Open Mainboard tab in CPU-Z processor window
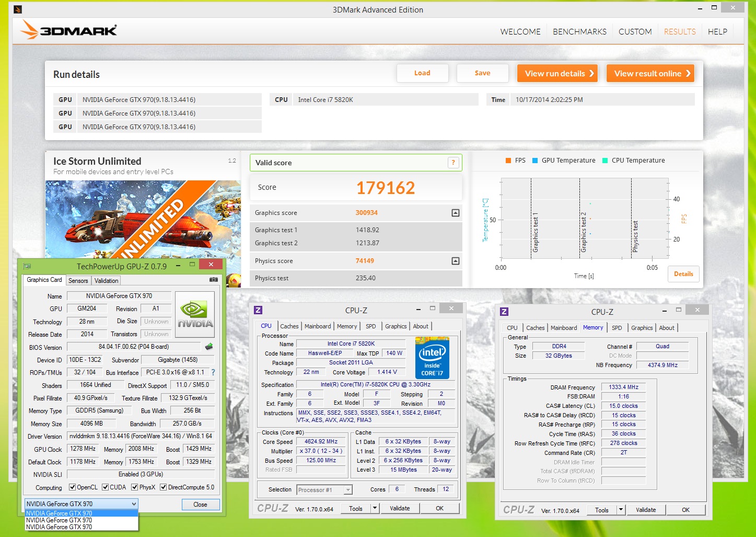Screen dimensions: 756x537 318,326
